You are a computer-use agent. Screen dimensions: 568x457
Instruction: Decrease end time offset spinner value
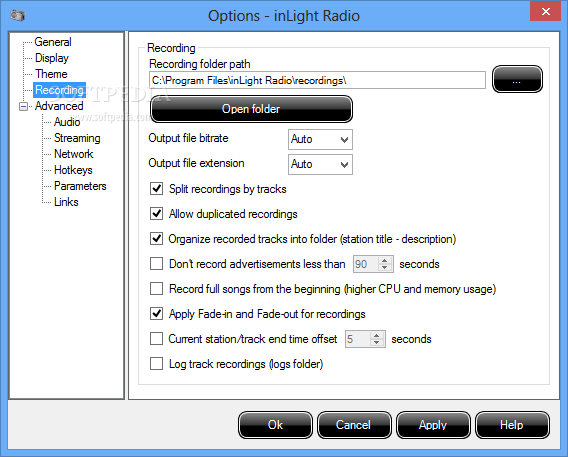click(377, 343)
